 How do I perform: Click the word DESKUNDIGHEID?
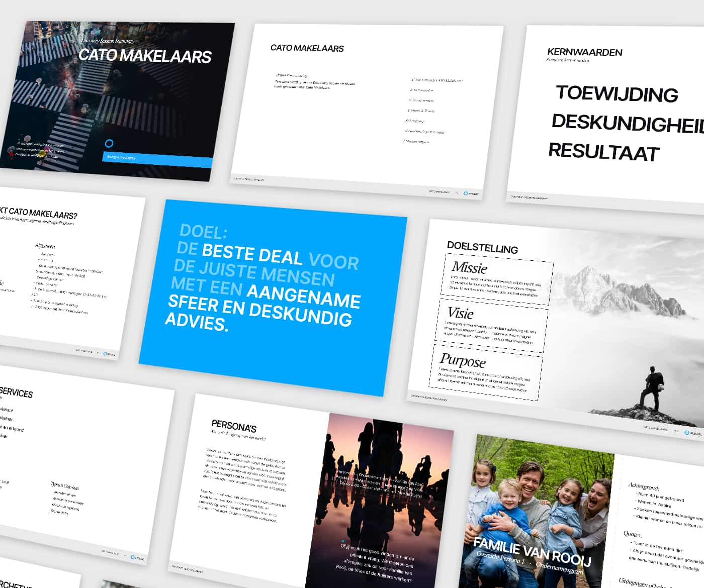point(628,123)
